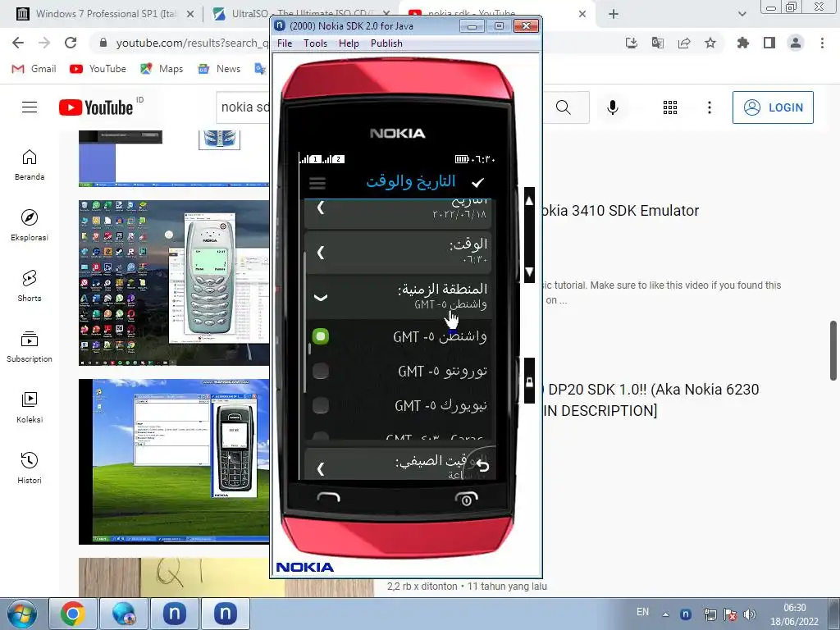The width and height of the screenshot is (840, 630).
Task: Click the LOGIN button on YouTube
Action: tap(773, 107)
